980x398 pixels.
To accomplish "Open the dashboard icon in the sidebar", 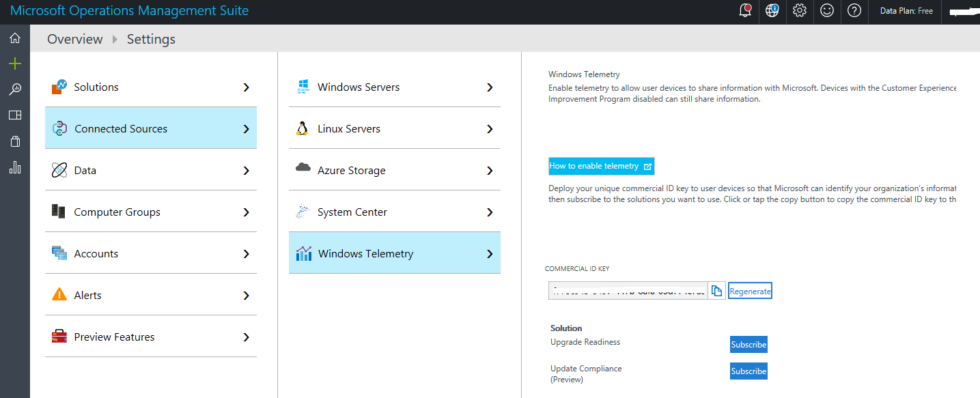I will (x=15, y=115).
